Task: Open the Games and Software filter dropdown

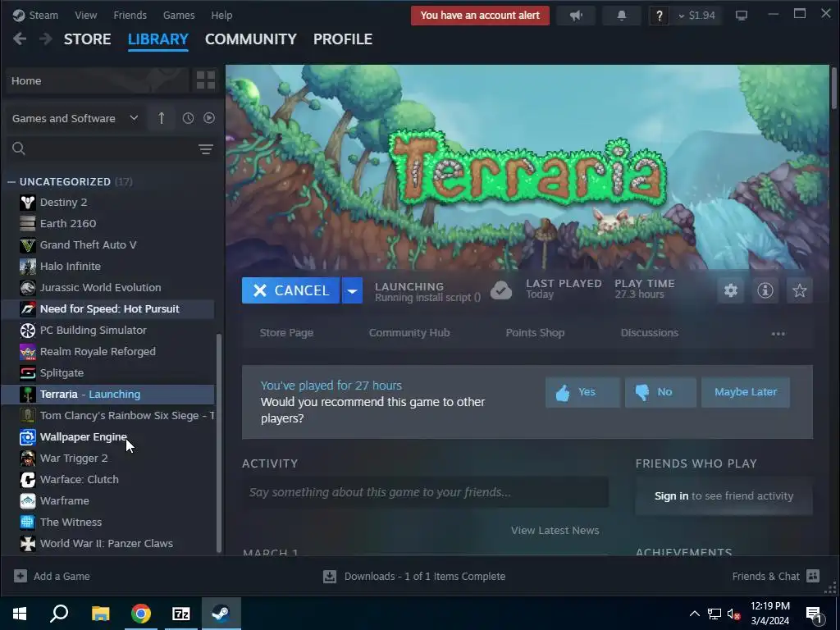Action: tap(75, 118)
